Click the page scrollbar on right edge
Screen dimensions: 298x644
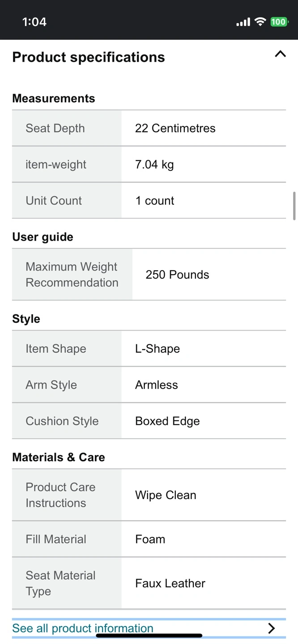point(294,206)
